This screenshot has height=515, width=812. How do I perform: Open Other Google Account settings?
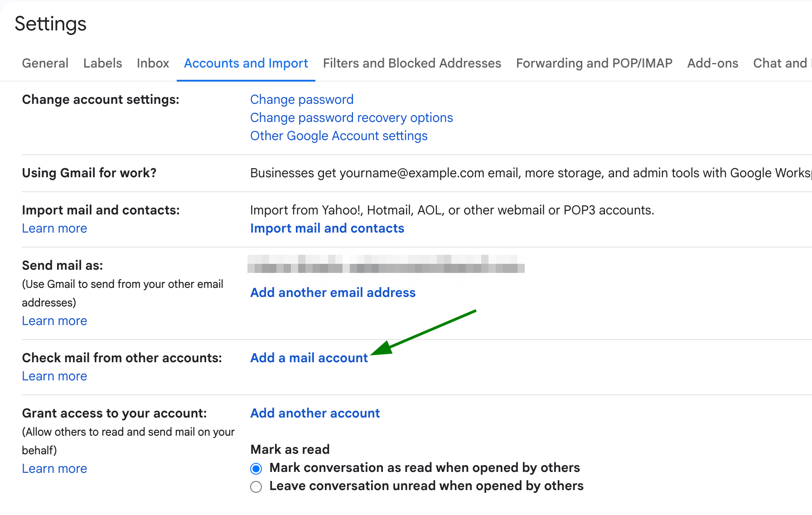coord(338,136)
